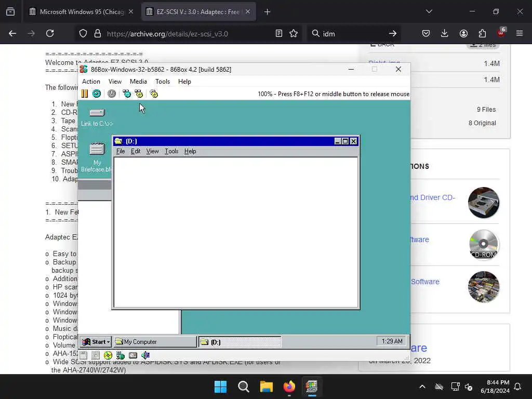Click Firefox icon in Windows taskbar
The image size is (532, 399).
pos(289,387)
